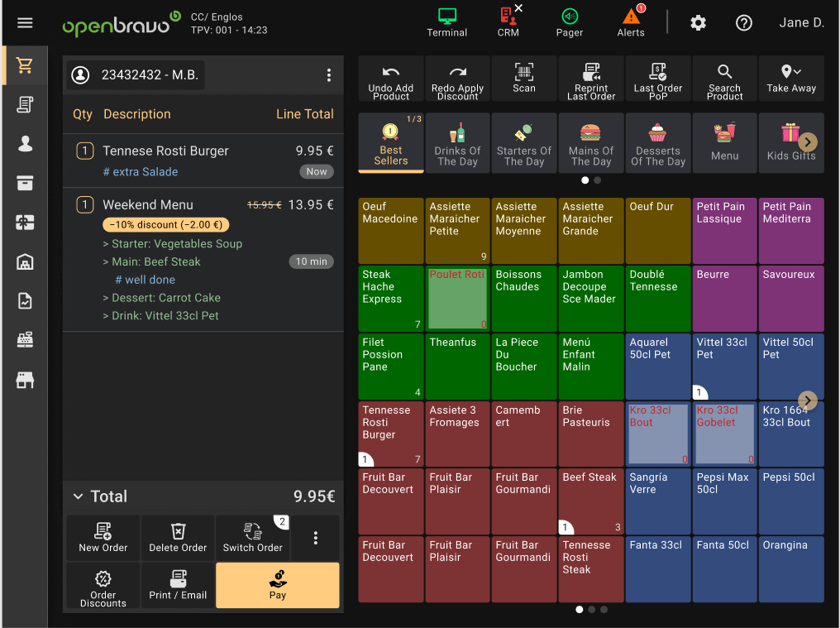
Task: Open customer options three-dot menu
Action: click(x=329, y=75)
